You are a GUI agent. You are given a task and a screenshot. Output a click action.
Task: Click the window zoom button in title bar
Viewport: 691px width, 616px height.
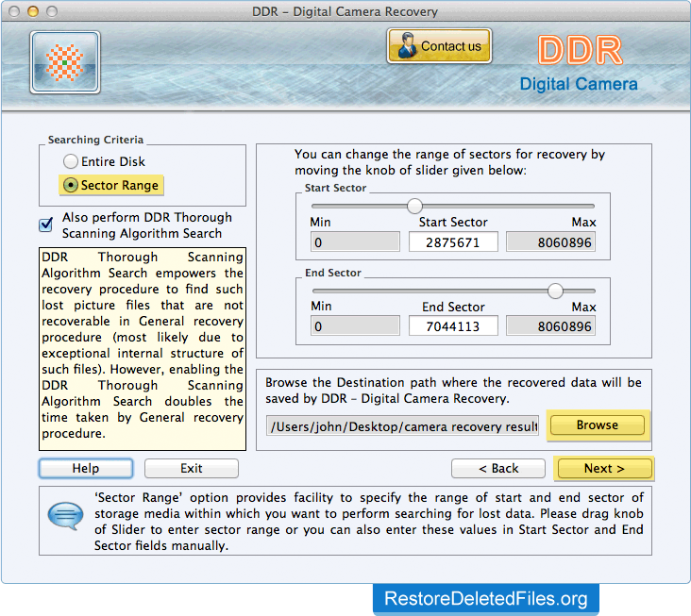click(52, 11)
